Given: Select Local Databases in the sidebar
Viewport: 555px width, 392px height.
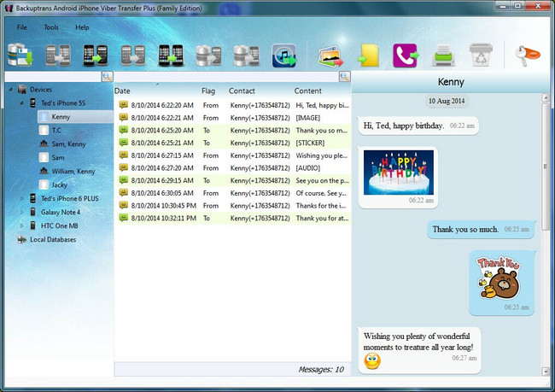Looking at the screenshot, I should (53, 239).
